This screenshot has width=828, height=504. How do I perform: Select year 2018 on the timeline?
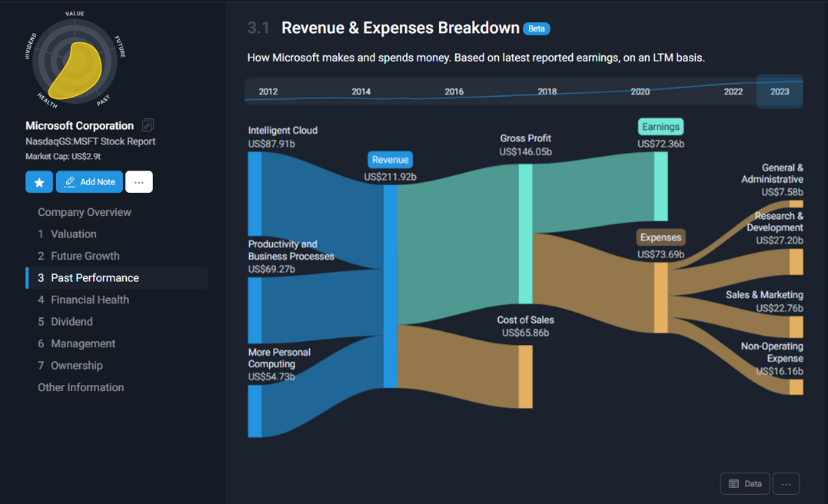pos(547,92)
